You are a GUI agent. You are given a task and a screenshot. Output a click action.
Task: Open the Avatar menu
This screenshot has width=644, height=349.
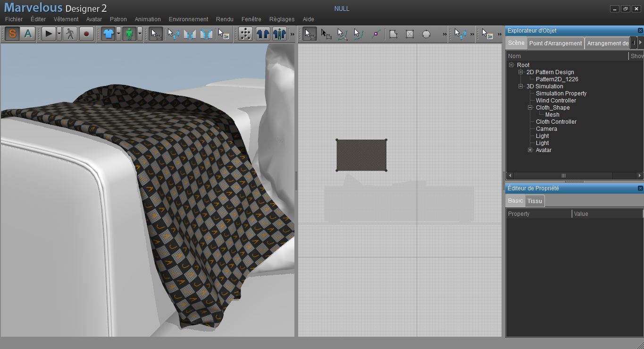94,19
